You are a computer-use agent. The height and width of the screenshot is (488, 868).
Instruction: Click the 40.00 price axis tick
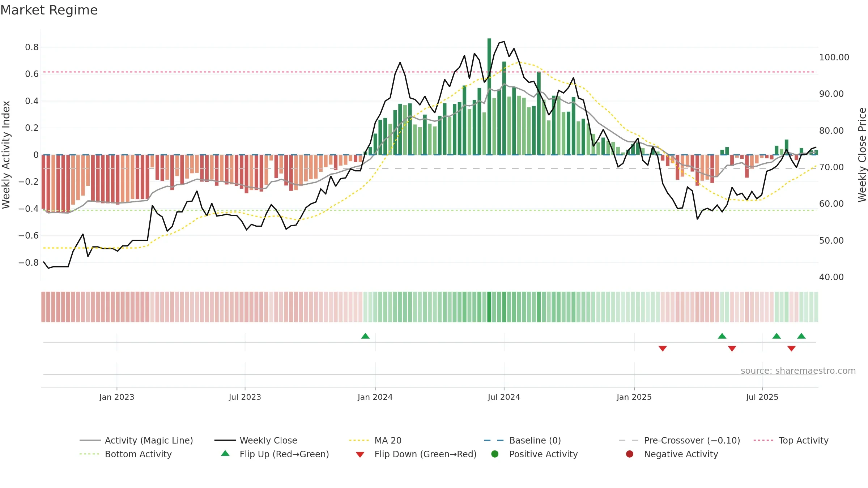(x=831, y=277)
